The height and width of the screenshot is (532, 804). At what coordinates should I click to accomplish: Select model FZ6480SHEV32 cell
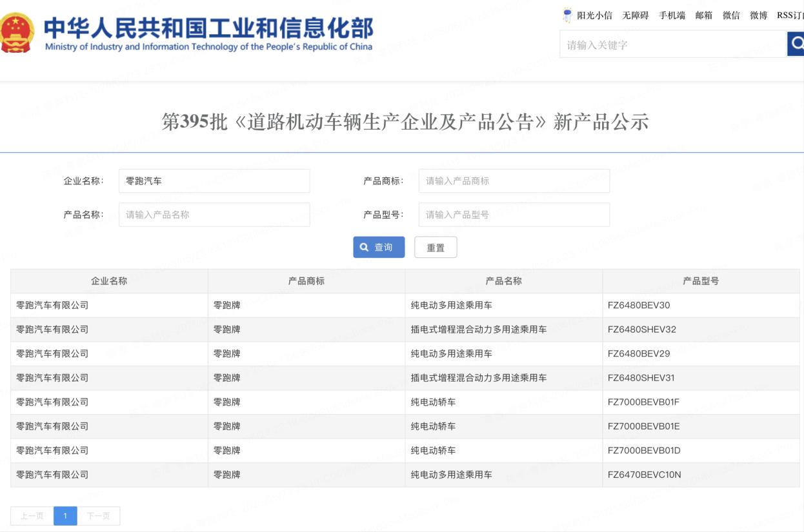[x=701, y=330]
